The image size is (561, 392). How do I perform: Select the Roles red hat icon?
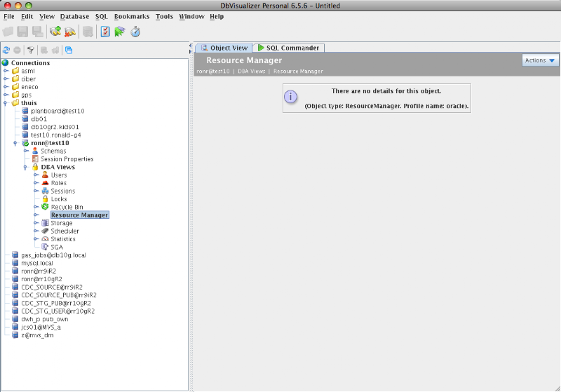click(45, 183)
